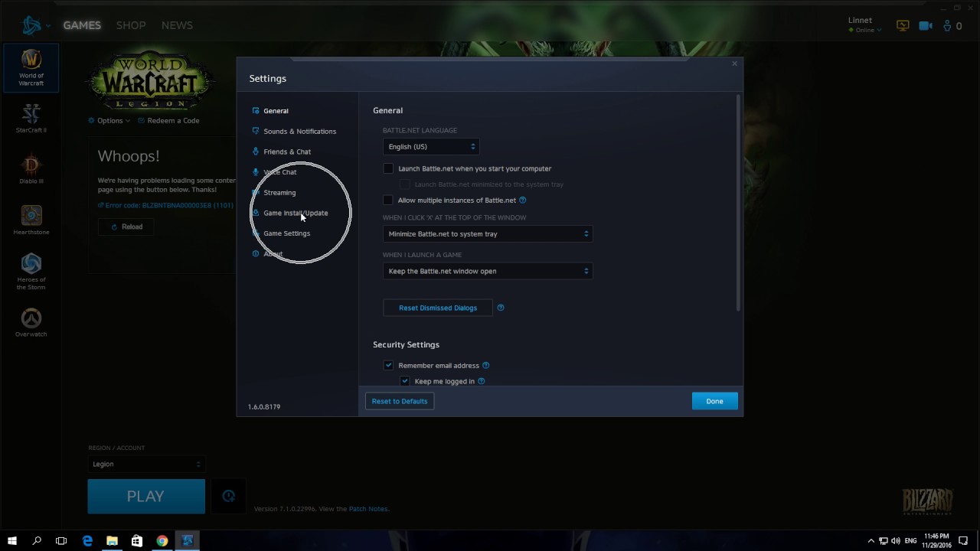Click the help icon beside Allow multiple instances
This screenshot has height=551, width=980.
[x=523, y=201]
